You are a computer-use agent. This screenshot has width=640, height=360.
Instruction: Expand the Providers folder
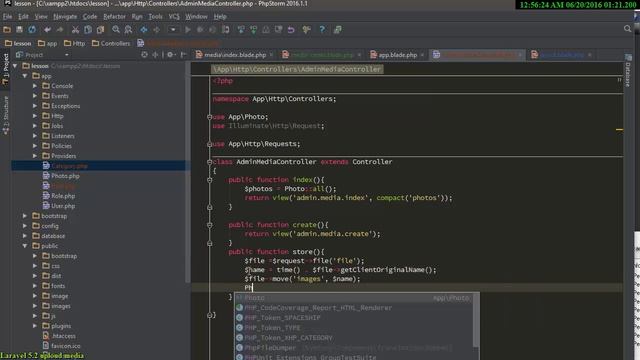click(35, 156)
